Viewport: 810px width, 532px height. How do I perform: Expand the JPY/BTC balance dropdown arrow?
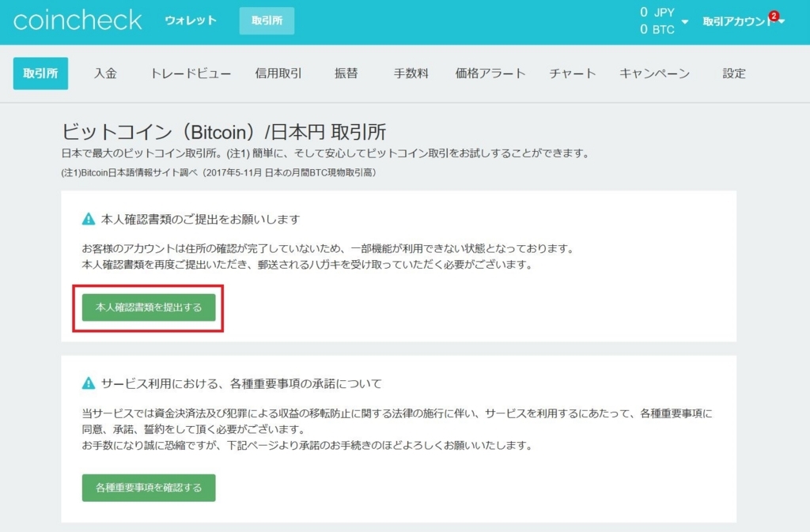685,21
